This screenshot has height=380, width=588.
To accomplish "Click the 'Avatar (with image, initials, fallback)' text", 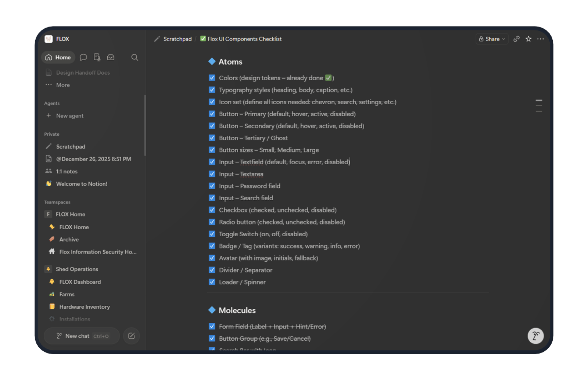I will pos(268,258).
